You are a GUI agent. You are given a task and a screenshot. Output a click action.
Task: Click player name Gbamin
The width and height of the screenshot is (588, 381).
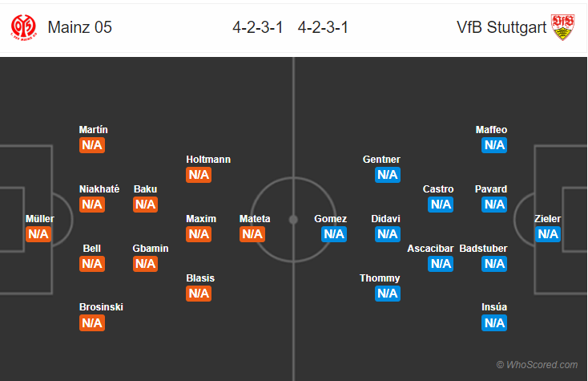(x=151, y=249)
